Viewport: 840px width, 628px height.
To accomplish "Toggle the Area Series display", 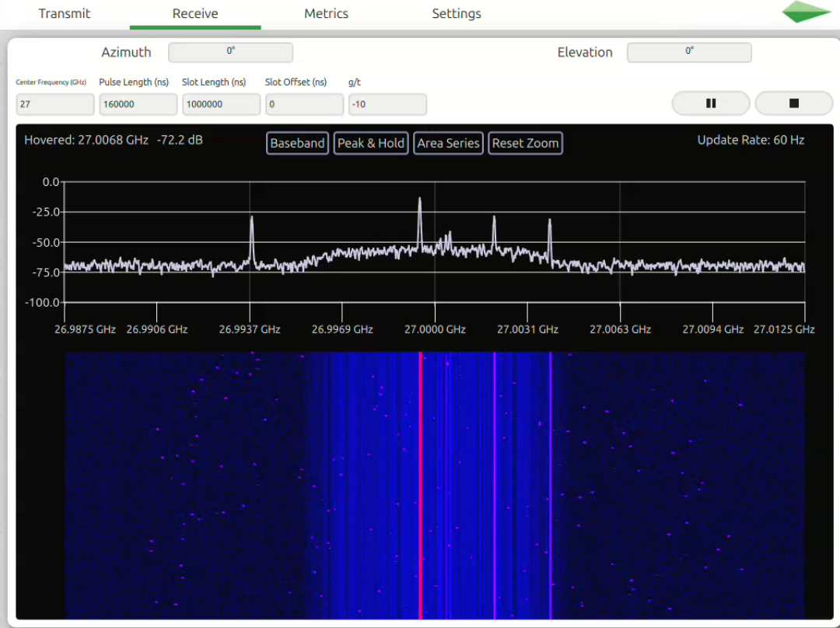I will [448, 143].
